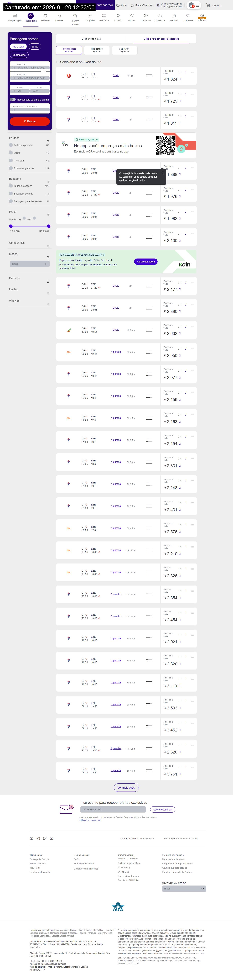Click the Pacotes packages icon
Screen dimensions: 233x980
(x=45, y=16)
